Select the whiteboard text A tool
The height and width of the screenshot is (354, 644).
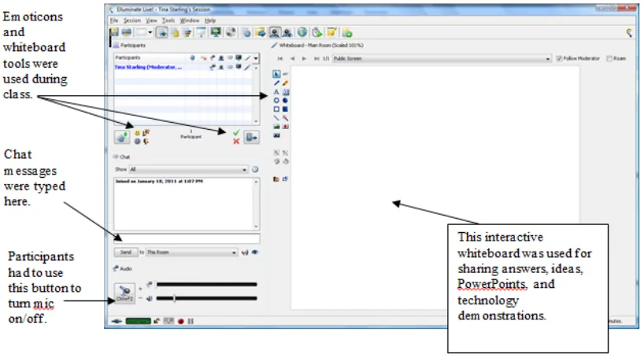coord(276,92)
